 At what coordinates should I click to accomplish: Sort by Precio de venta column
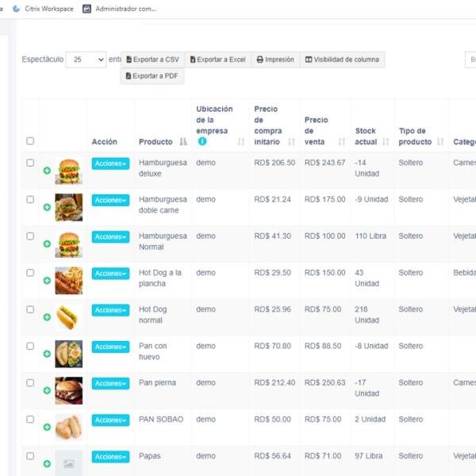pyautogui.click(x=342, y=142)
